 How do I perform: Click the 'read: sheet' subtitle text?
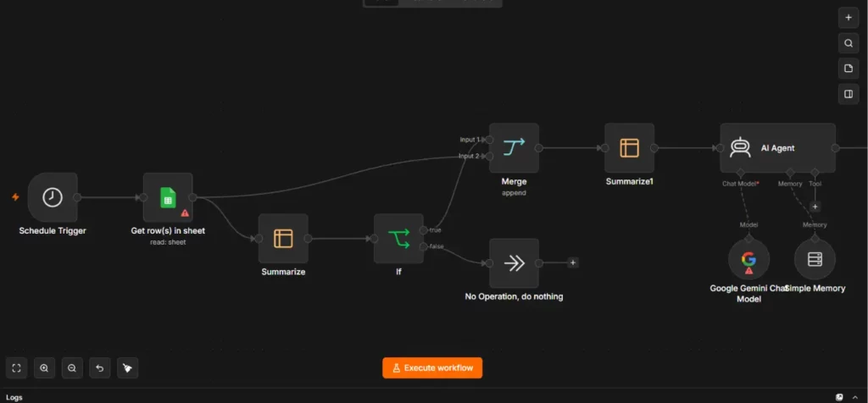[x=168, y=242]
